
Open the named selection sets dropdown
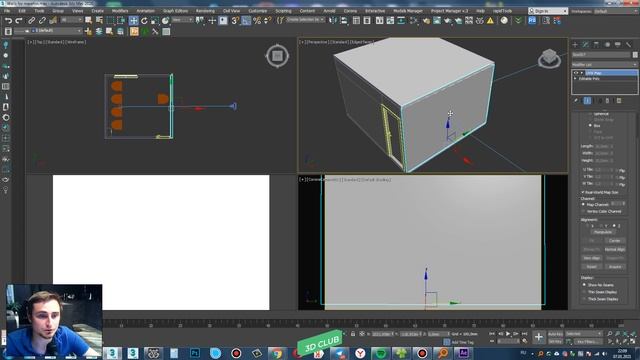click(305, 20)
